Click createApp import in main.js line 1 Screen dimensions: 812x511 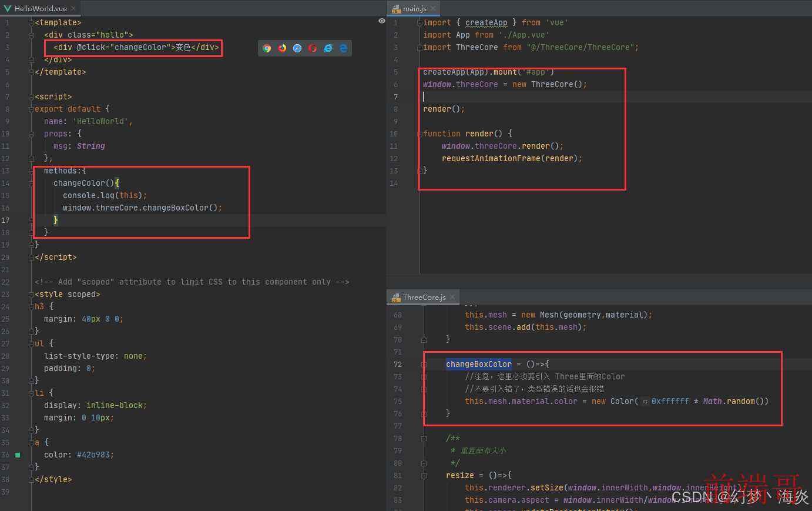(x=486, y=22)
